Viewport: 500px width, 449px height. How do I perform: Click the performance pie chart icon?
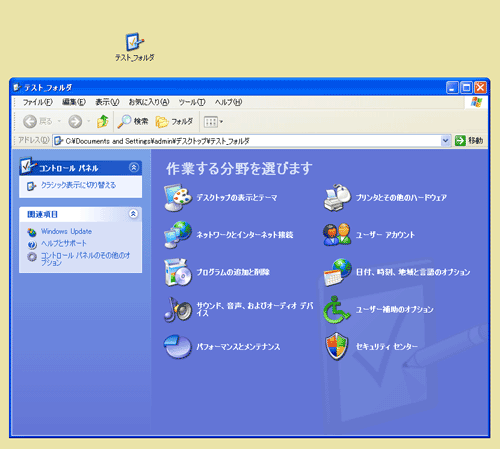click(x=178, y=347)
